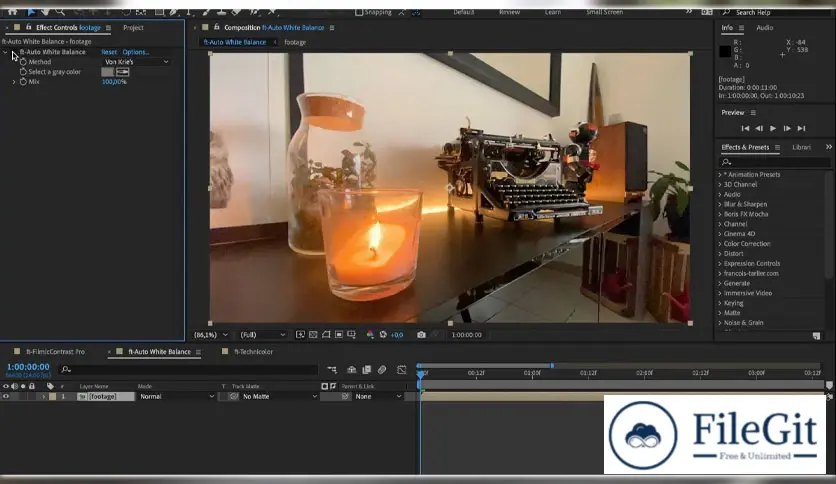Screen dimensions: 836x484
Task: Select the Review workspace
Action: pyautogui.click(x=509, y=12)
